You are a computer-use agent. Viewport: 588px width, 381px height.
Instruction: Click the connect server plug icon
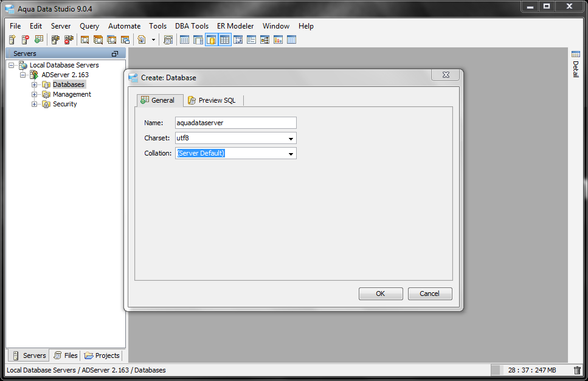[55, 39]
